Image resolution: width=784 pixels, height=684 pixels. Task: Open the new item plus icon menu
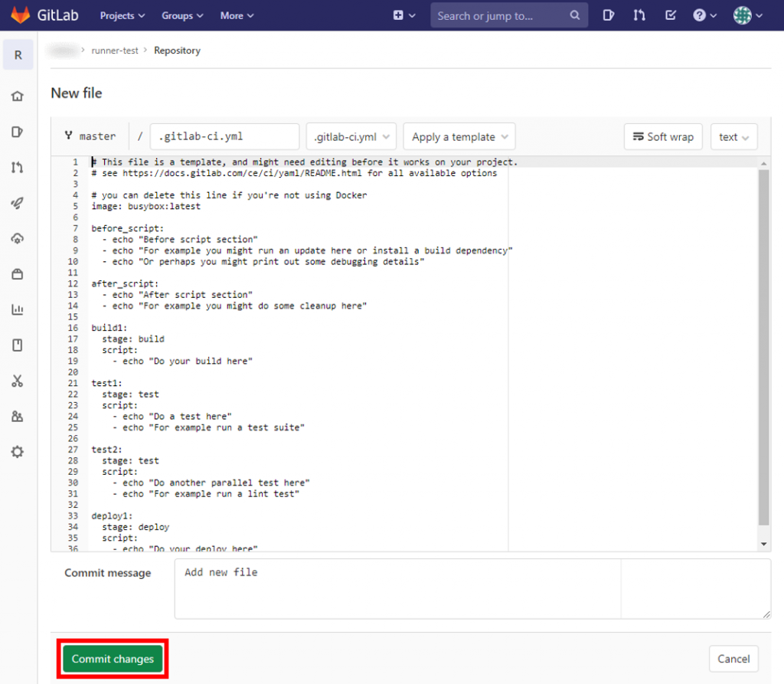click(404, 15)
